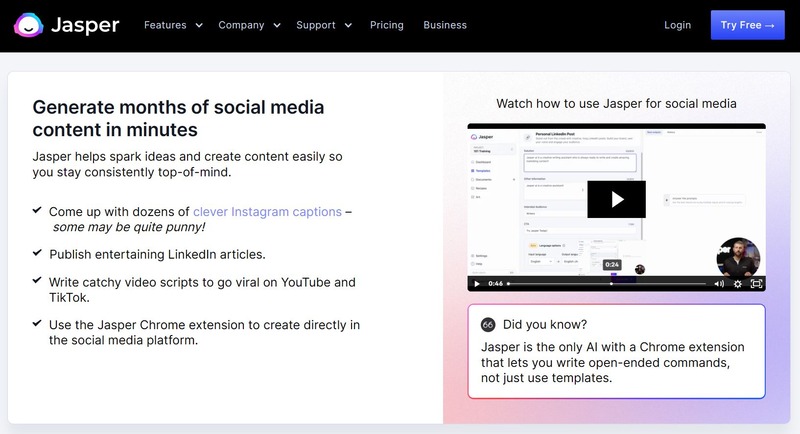Click the italic text some may be quite punny
Image resolution: width=800 pixels, height=434 pixels.
129,227
